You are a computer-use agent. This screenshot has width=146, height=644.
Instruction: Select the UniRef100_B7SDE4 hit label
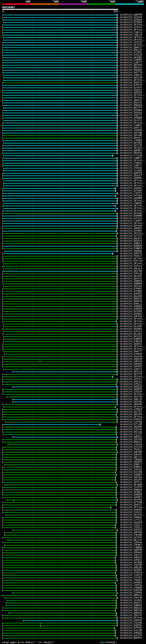click(x=131, y=22)
